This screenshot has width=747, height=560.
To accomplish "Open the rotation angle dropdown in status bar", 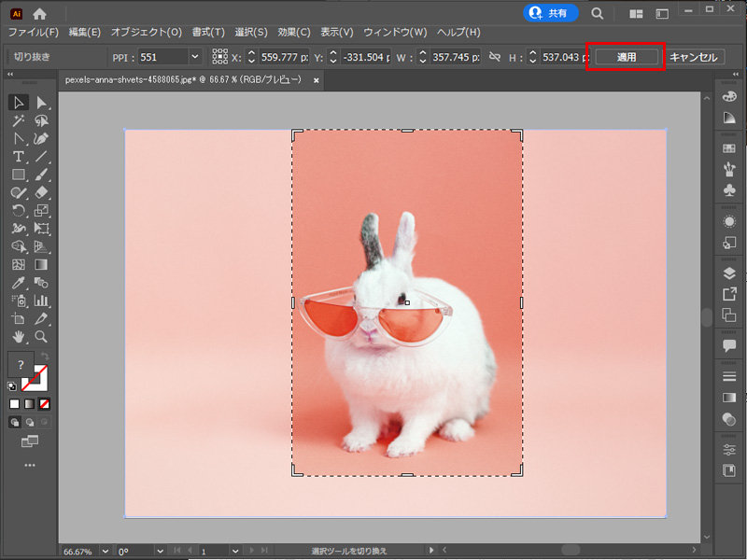I will (161, 551).
